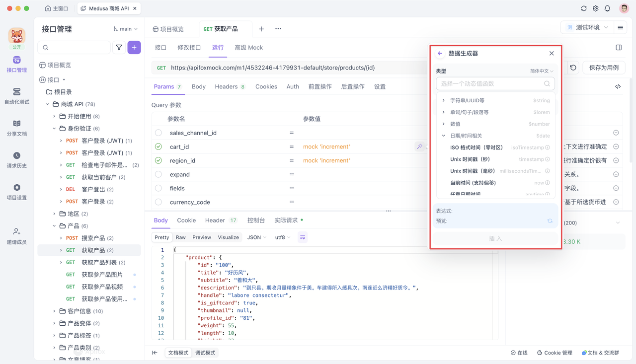Screen dimensions: 636x364
Task: Open the Headers request tab
Action: [x=230, y=86]
